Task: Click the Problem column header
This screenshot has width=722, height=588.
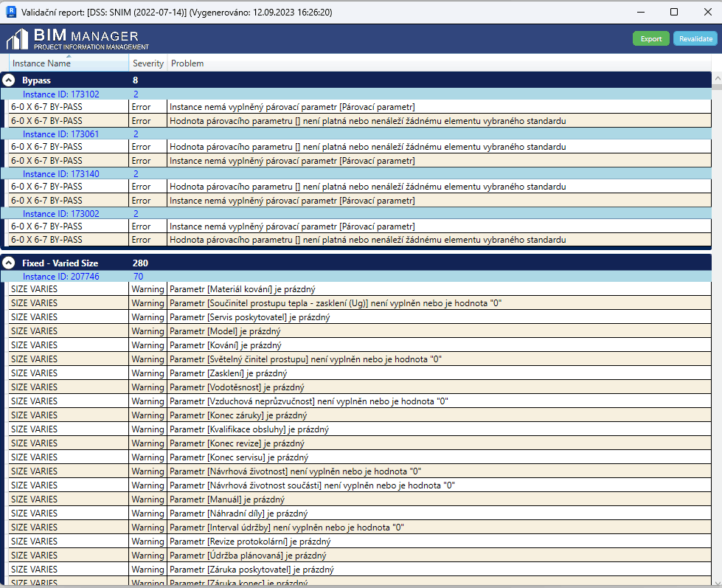Action: [x=187, y=63]
